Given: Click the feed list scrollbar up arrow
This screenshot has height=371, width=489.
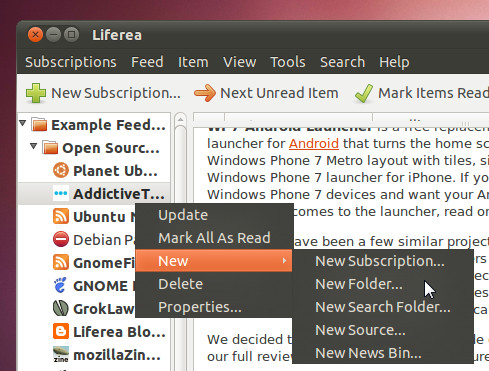Looking at the screenshot, I should (x=180, y=119).
